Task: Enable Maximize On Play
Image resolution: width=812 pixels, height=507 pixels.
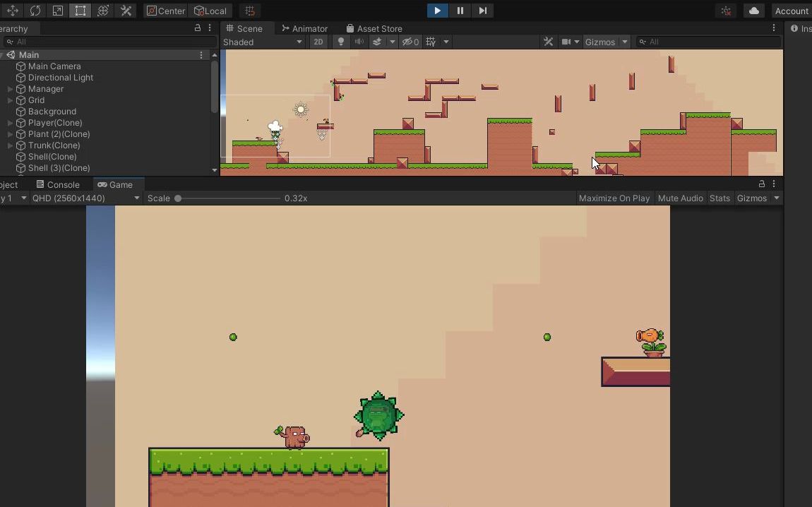Action: 614,198
